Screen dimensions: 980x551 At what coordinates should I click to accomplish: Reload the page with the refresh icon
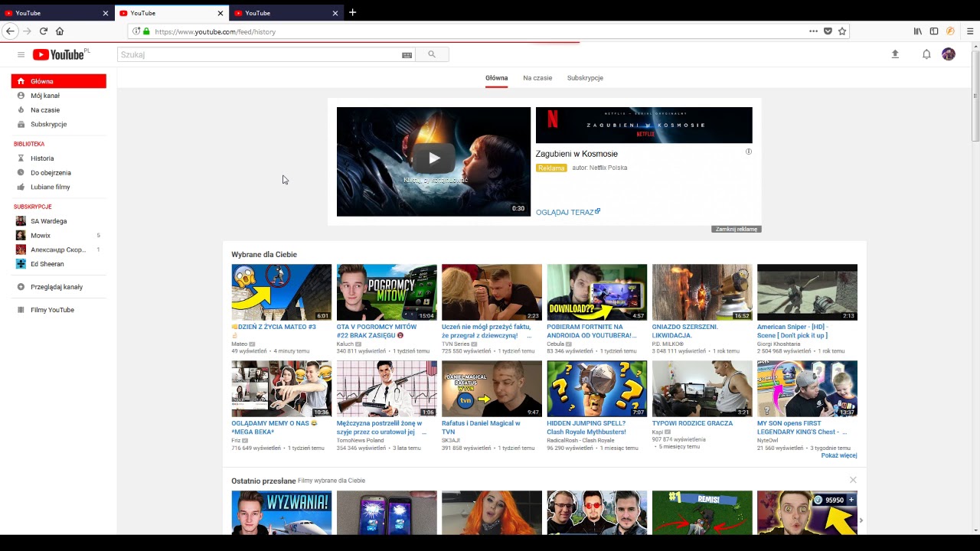(x=44, y=31)
